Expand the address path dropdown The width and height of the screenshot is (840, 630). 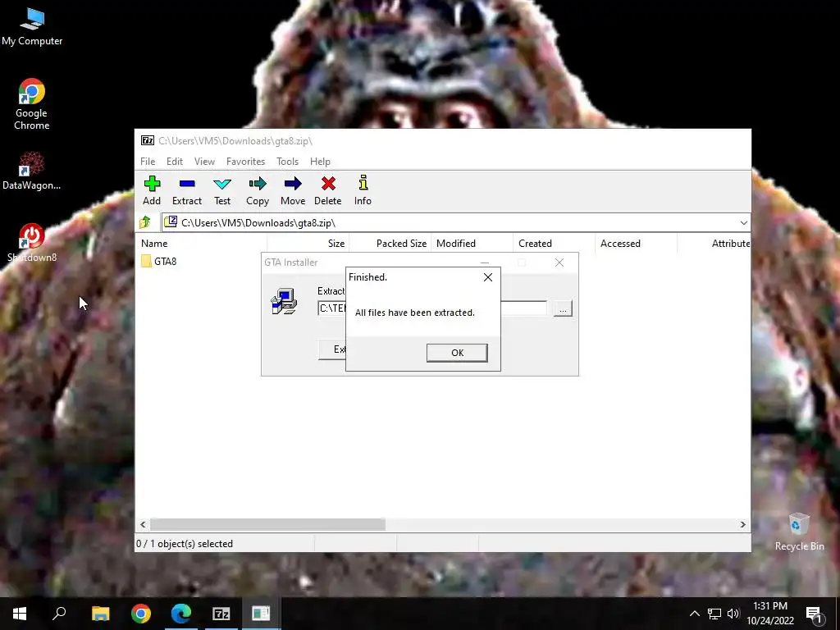coord(743,223)
